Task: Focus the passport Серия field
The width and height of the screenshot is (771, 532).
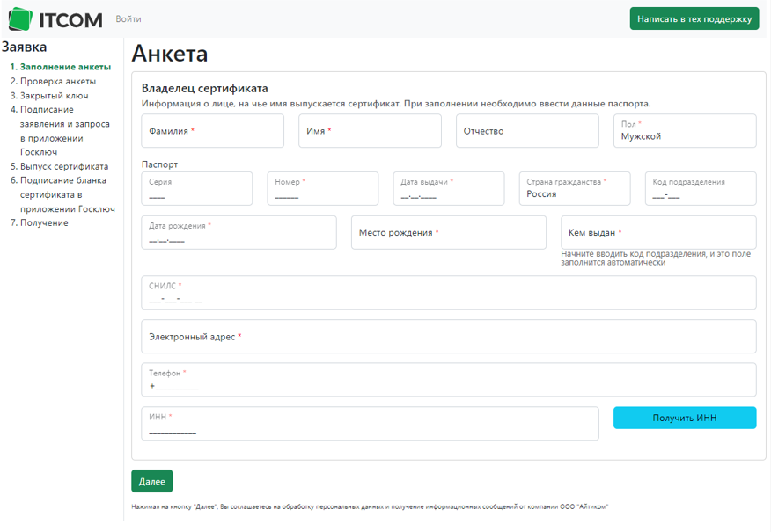Action: click(196, 188)
